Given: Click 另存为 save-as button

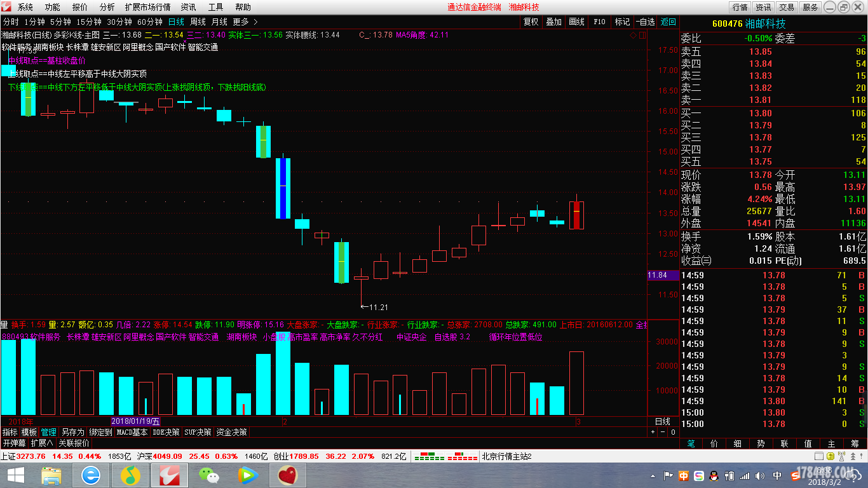Looking at the screenshot, I should (72, 432).
